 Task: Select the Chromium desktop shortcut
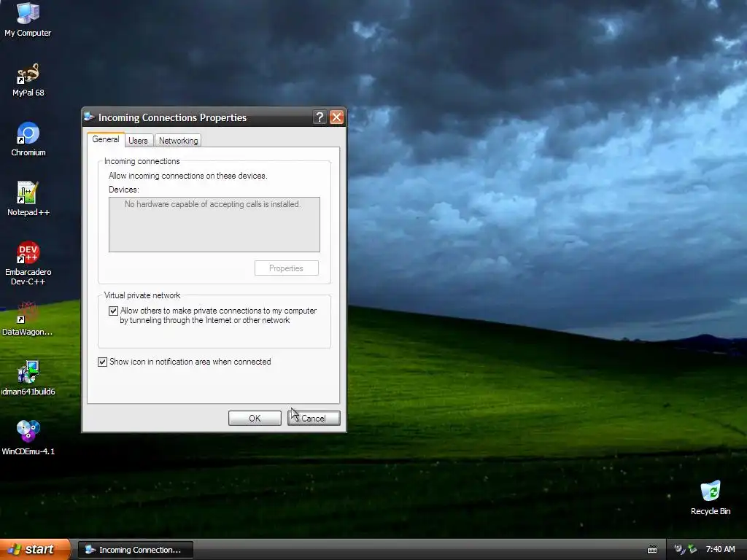tap(28, 139)
